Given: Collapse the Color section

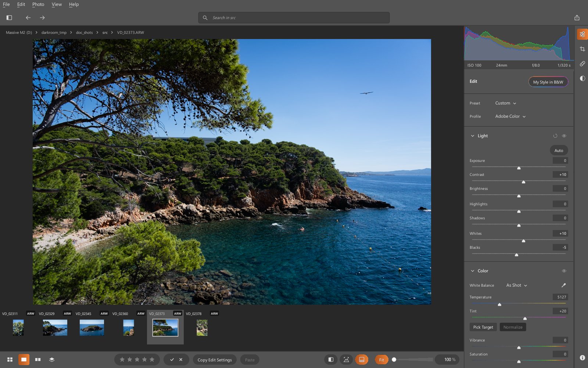Looking at the screenshot, I should pos(473,271).
